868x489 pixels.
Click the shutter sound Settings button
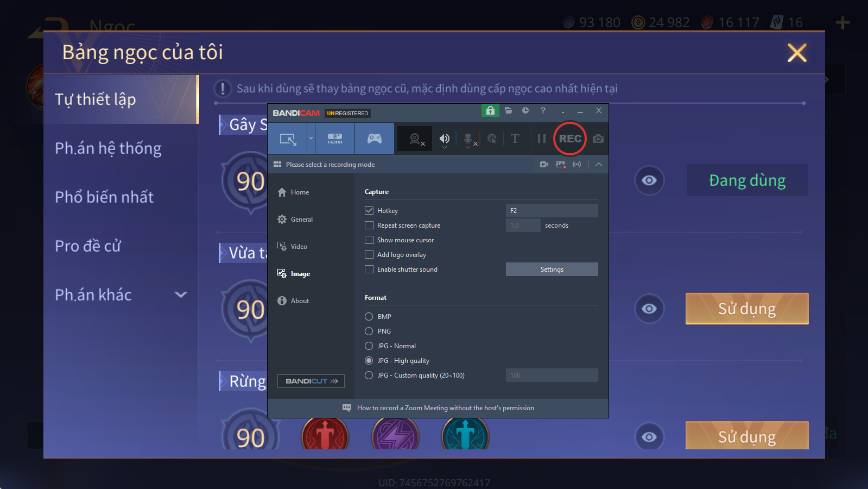[552, 269]
